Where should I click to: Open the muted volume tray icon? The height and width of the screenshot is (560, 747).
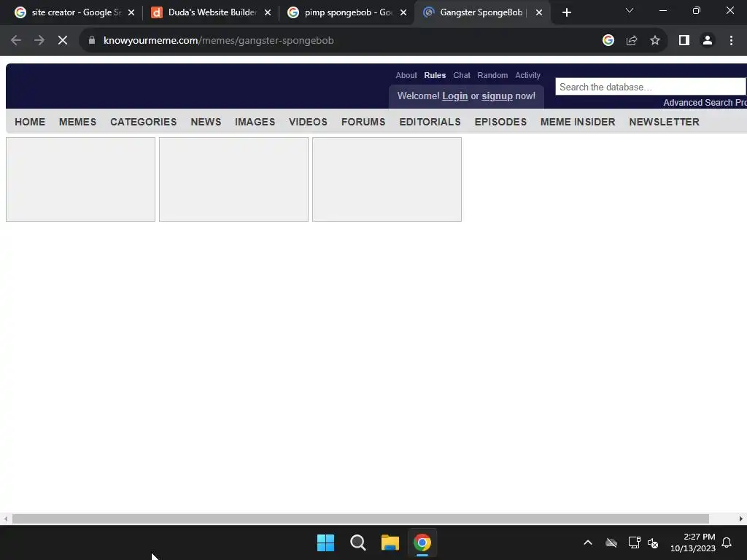click(x=653, y=542)
